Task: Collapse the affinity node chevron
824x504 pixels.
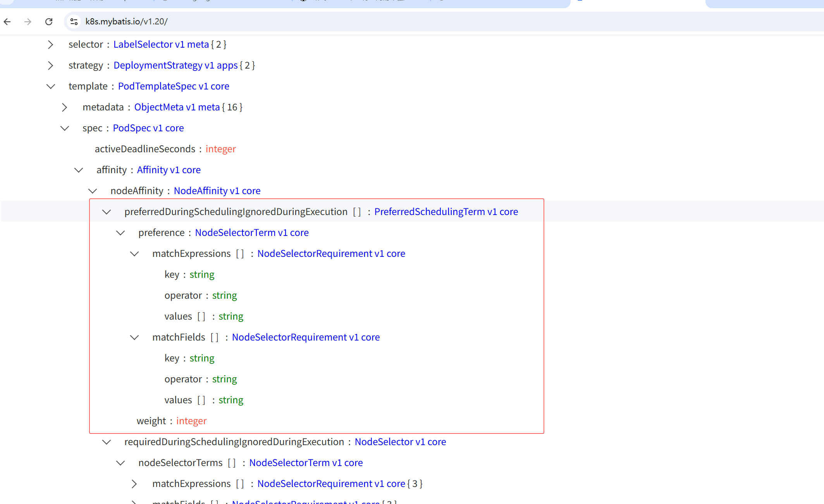Action: (79, 170)
